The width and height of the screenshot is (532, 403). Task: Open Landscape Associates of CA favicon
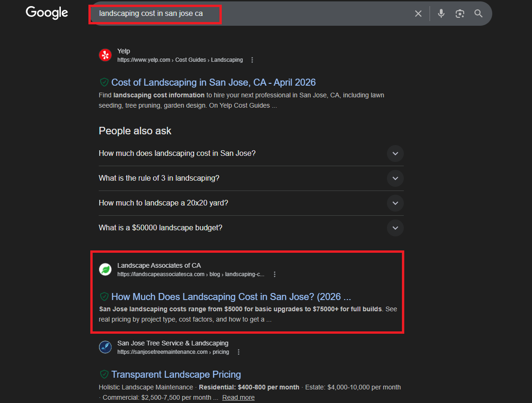(x=105, y=270)
